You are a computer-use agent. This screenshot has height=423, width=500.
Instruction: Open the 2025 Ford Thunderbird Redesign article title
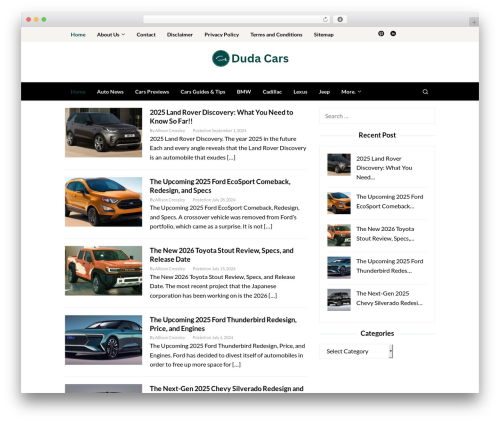coord(223,324)
